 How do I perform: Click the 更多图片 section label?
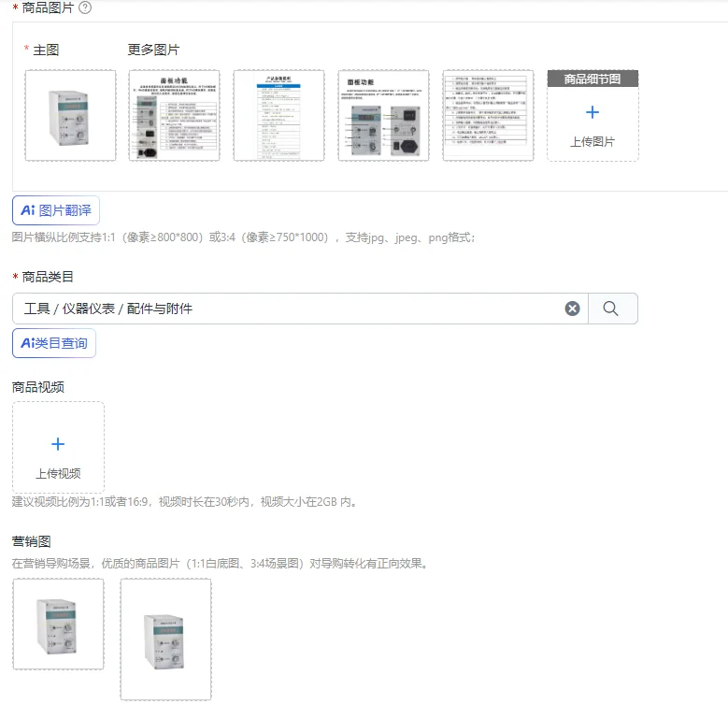(153, 50)
